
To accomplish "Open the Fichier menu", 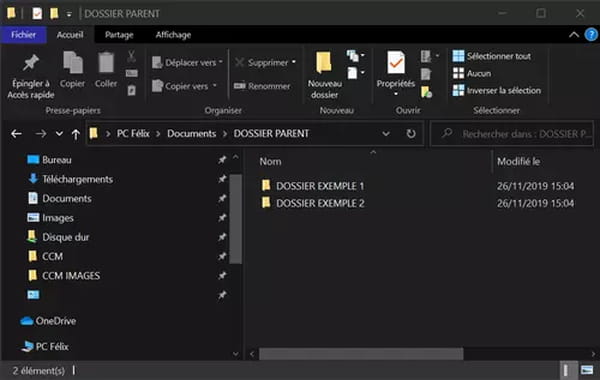I will (24, 35).
